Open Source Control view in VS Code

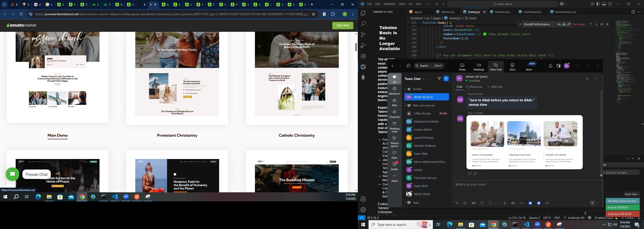click(x=363, y=35)
